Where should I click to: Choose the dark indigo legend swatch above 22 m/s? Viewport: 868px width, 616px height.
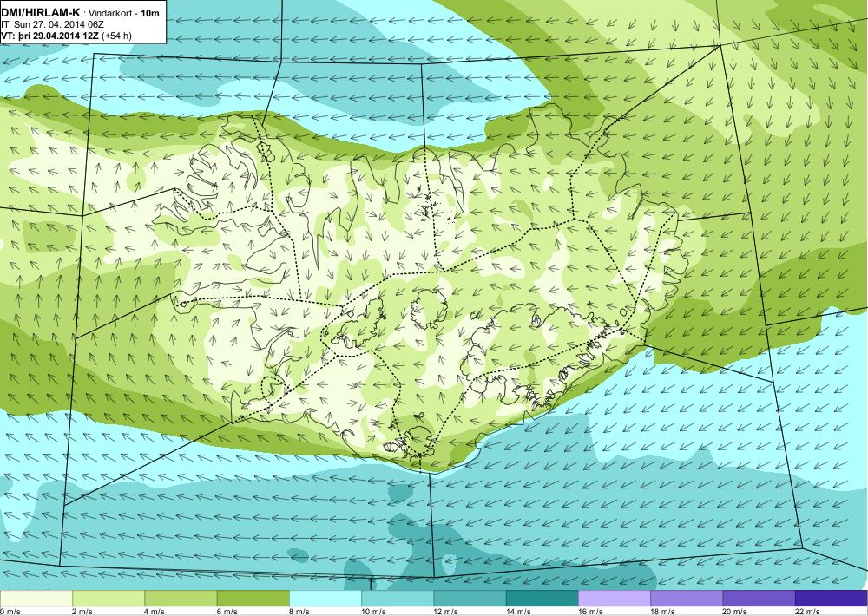coord(832,599)
